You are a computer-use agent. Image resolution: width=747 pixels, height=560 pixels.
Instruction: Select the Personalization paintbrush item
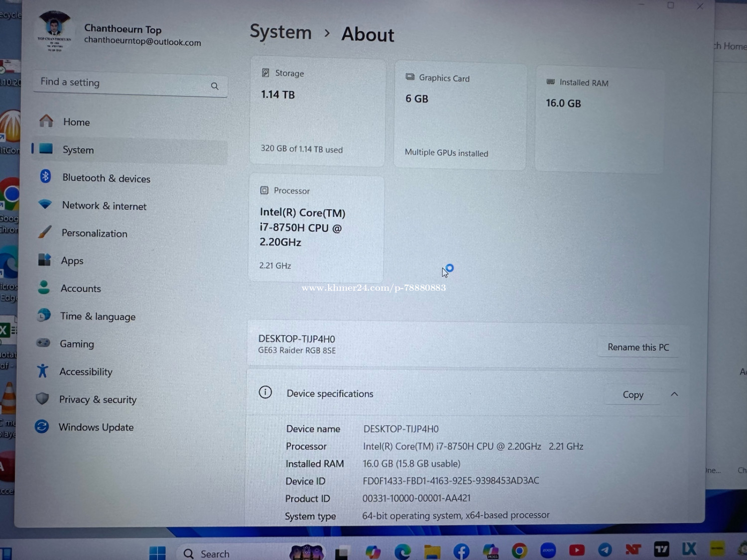[94, 233]
